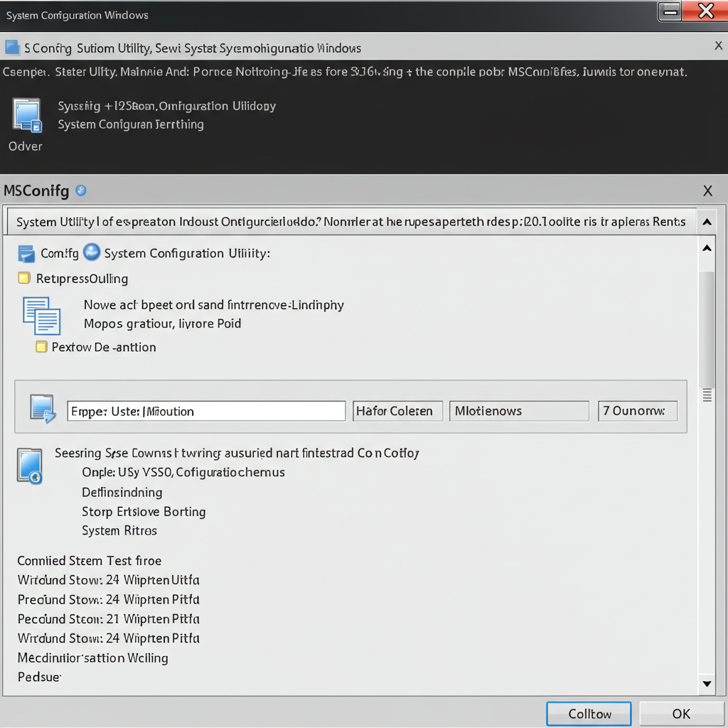Click the '7 Ounomw' button
The image size is (728, 728).
pyautogui.click(x=638, y=411)
